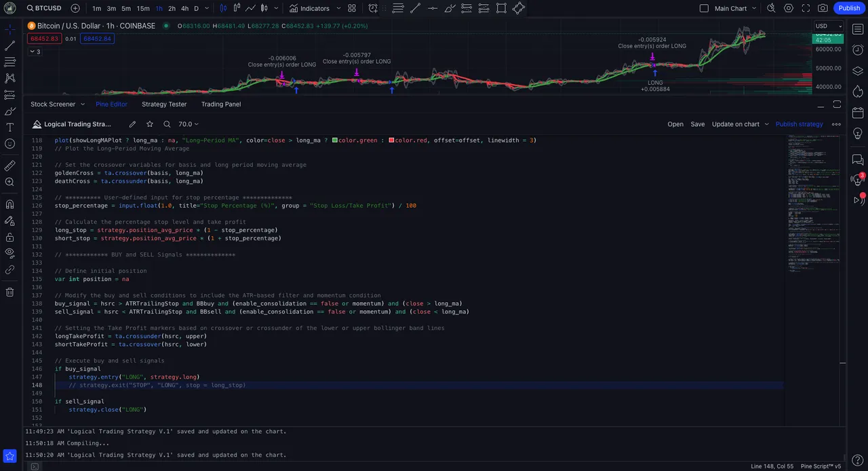Viewport: 868px width, 471px height.
Task: Open the Indicators menu
Action: (309, 8)
